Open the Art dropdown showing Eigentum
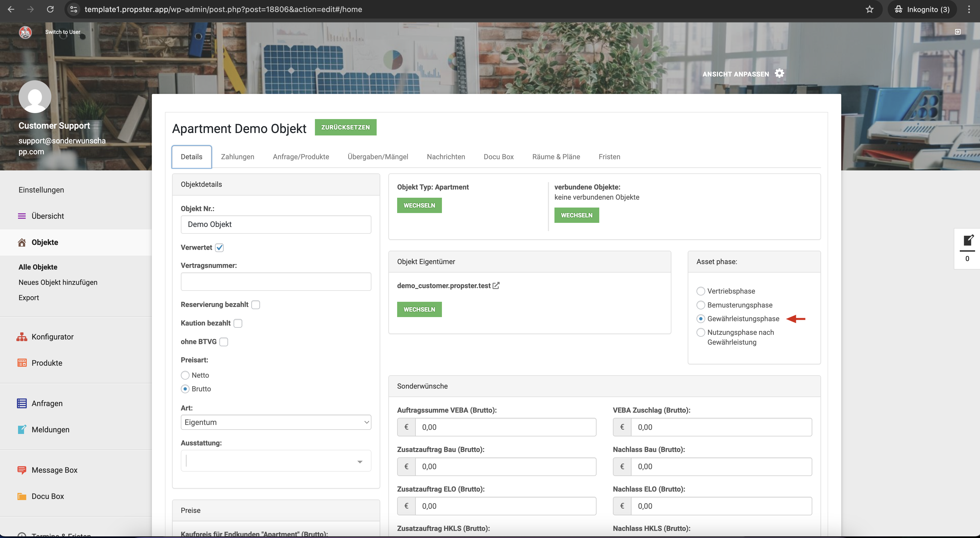 click(276, 422)
